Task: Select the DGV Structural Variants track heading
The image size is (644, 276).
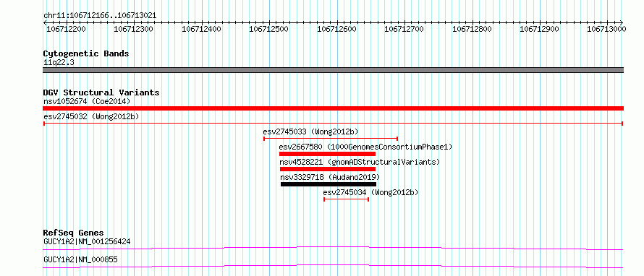Action: (101, 92)
